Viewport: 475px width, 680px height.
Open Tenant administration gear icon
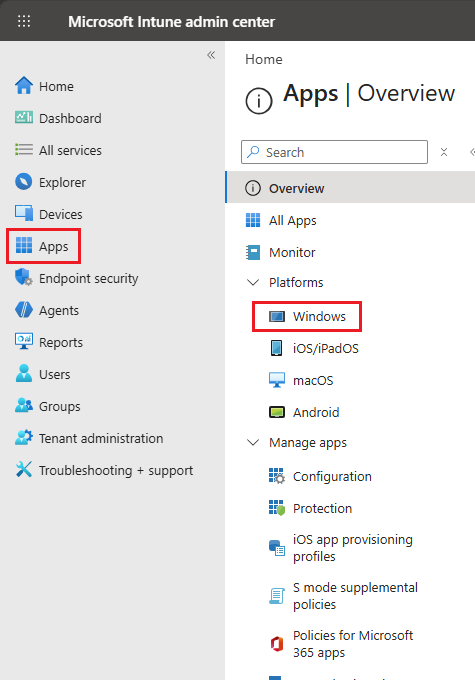pyautogui.click(x=24, y=438)
